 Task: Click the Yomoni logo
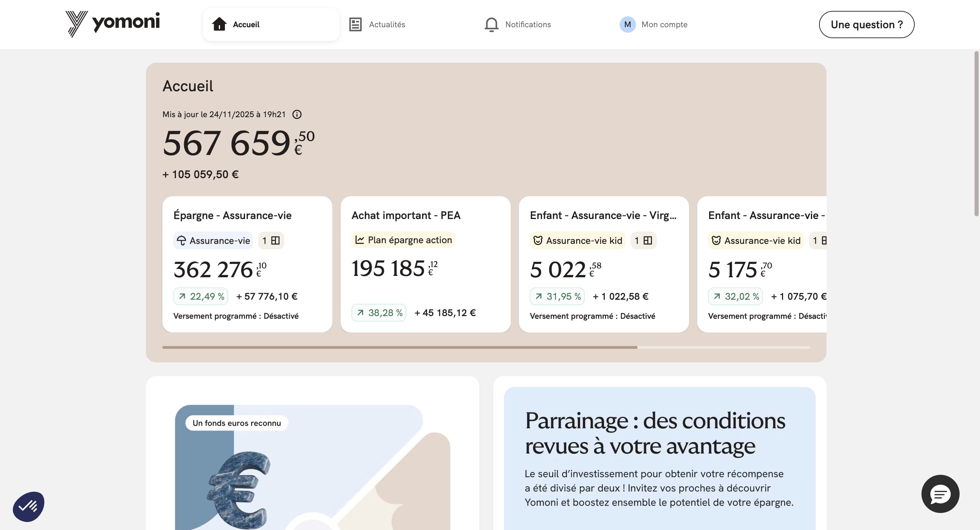(113, 24)
